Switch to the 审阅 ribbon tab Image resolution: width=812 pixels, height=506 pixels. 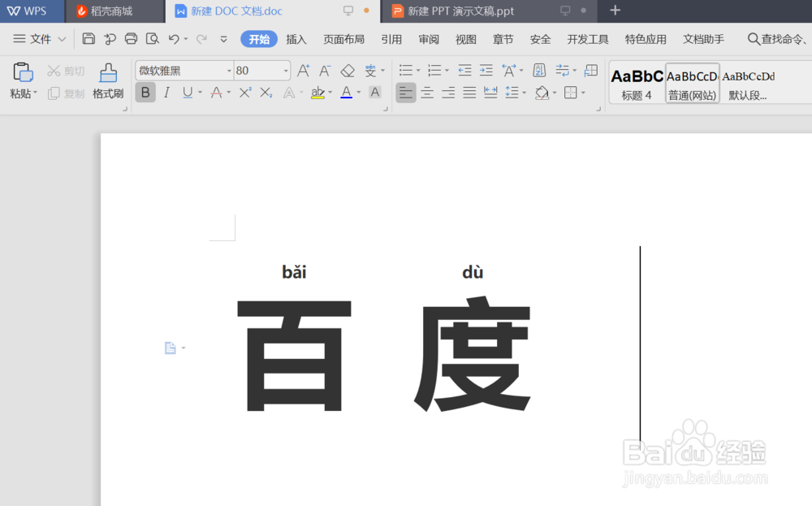pos(429,39)
